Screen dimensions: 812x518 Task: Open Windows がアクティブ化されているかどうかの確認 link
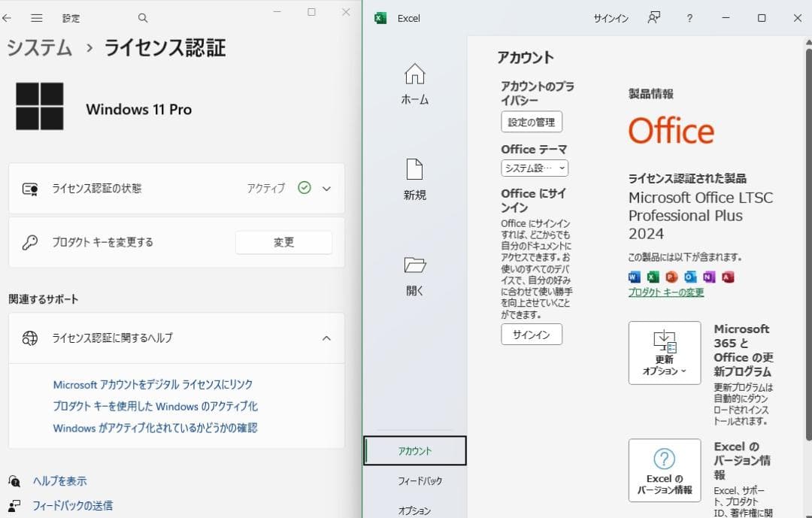[x=155, y=428]
